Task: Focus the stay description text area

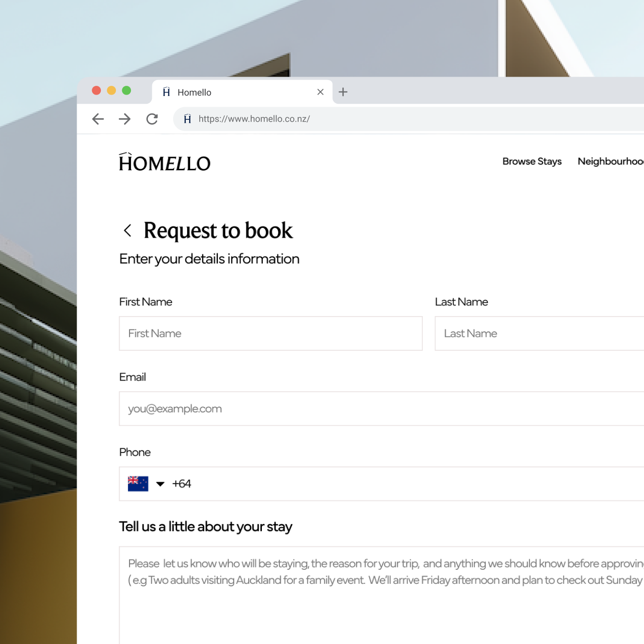Action: pos(382,596)
